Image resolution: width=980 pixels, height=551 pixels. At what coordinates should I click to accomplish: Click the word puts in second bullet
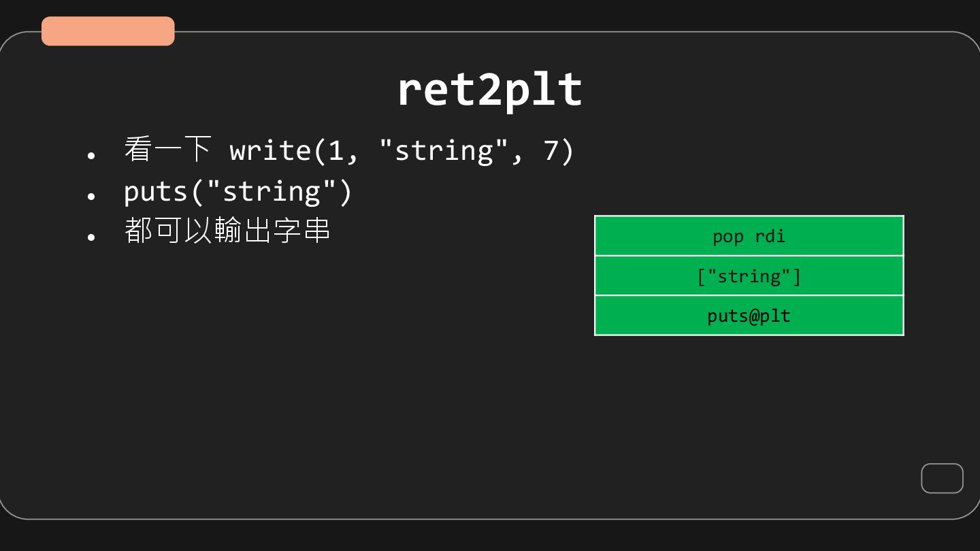point(156,191)
